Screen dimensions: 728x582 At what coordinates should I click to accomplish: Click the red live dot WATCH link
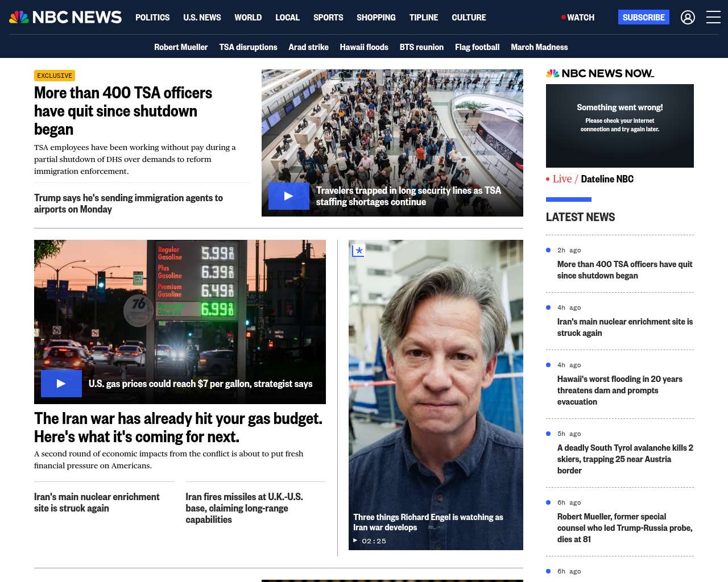tap(578, 18)
